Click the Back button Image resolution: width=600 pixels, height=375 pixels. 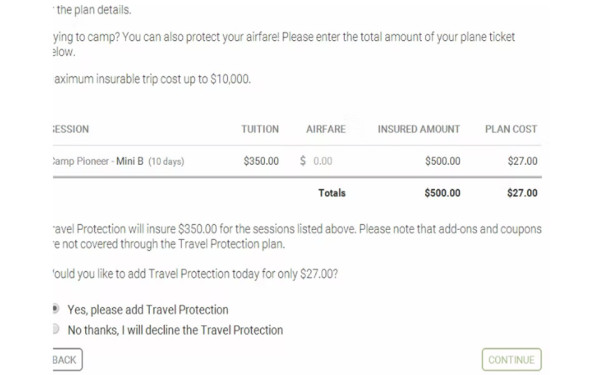point(67,359)
